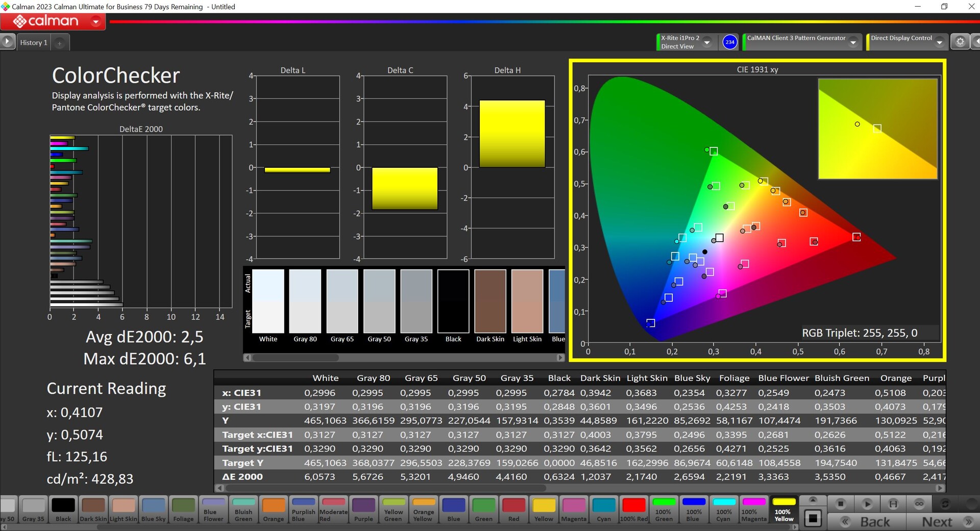980x531 pixels.
Task: Add a new history tab
Action: point(60,43)
